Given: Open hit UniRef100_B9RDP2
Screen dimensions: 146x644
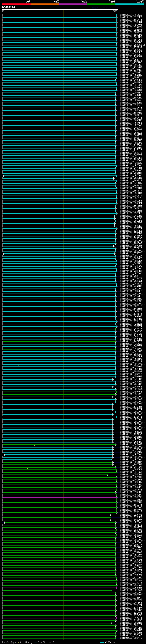Looking at the screenshot, I should tap(131, 35).
